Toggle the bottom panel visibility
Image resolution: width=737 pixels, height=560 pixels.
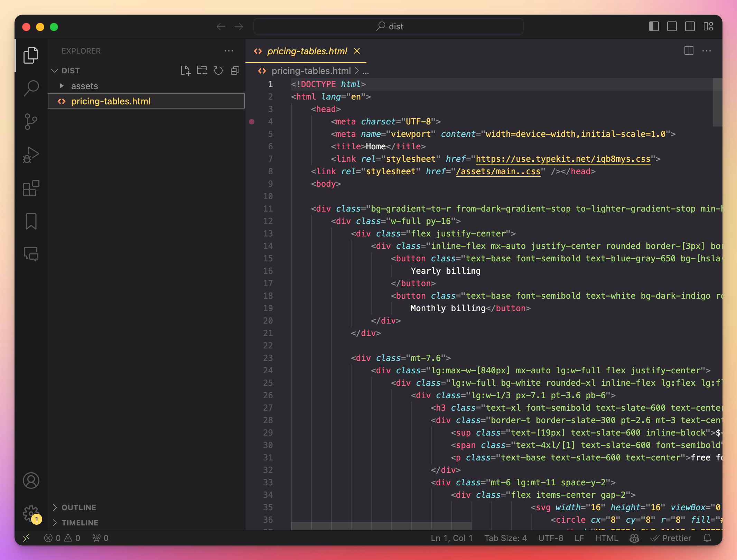tap(672, 27)
